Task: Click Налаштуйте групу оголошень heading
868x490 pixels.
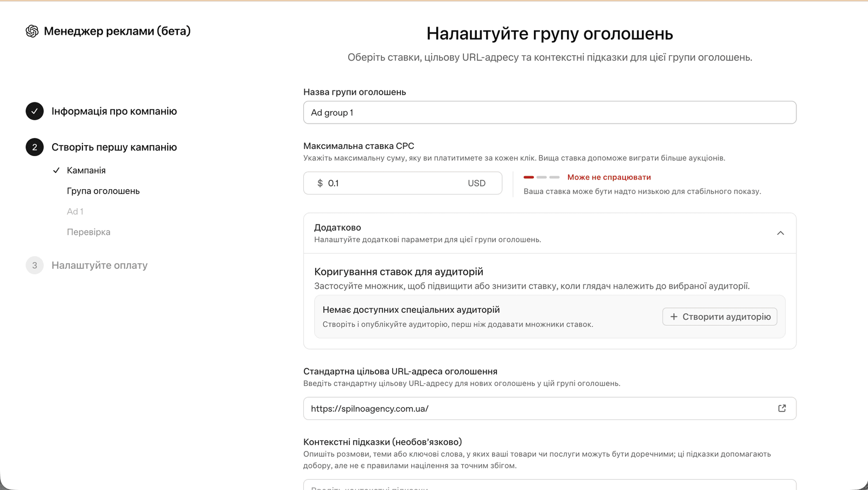Action: click(x=550, y=34)
